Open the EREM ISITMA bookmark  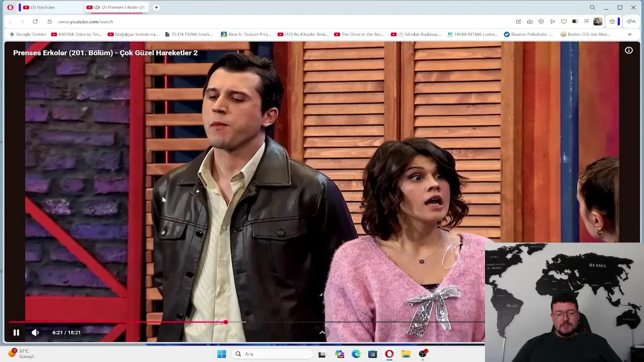coord(472,34)
